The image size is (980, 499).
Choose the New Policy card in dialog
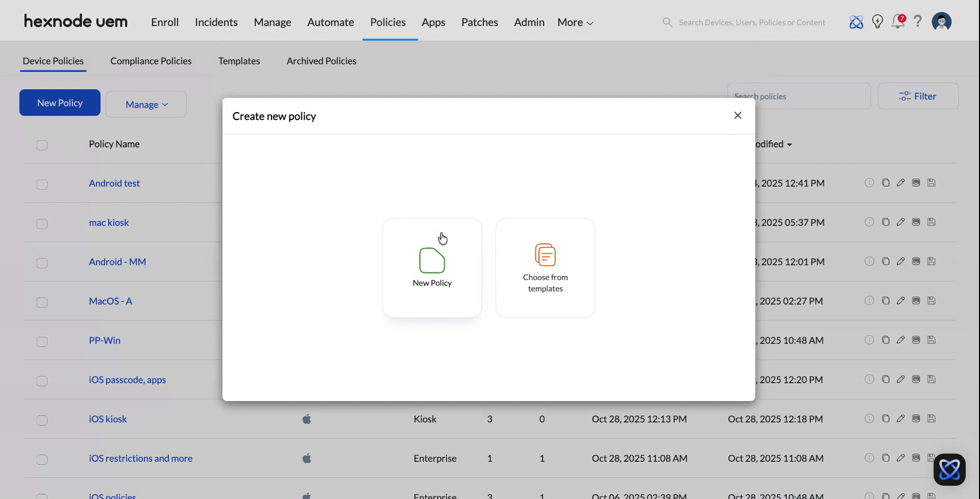pyautogui.click(x=432, y=268)
